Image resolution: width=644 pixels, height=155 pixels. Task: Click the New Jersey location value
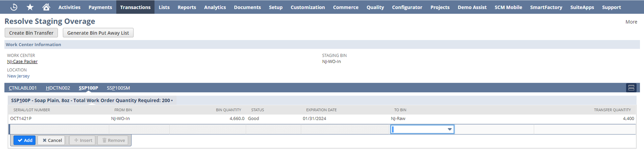click(x=19, y=76)
